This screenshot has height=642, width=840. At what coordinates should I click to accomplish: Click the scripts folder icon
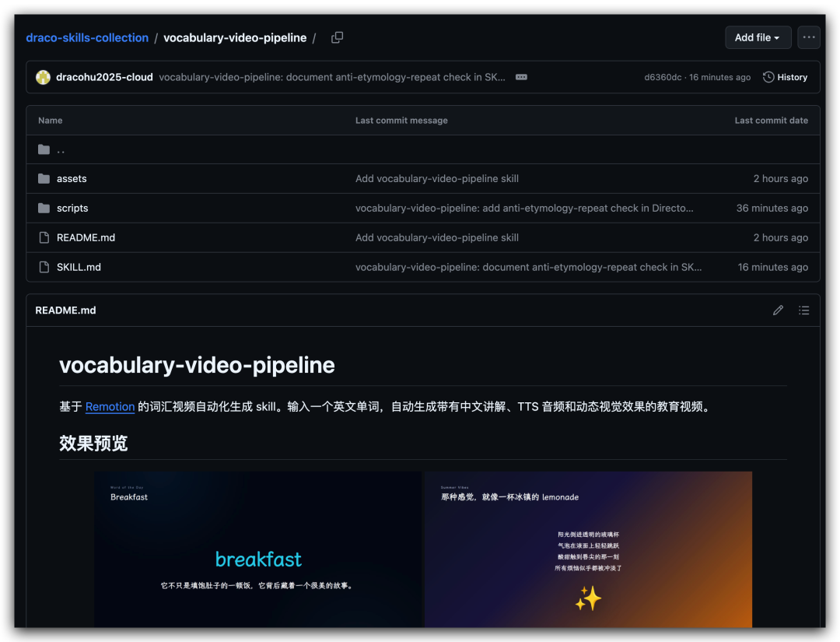tap(44, 209)
